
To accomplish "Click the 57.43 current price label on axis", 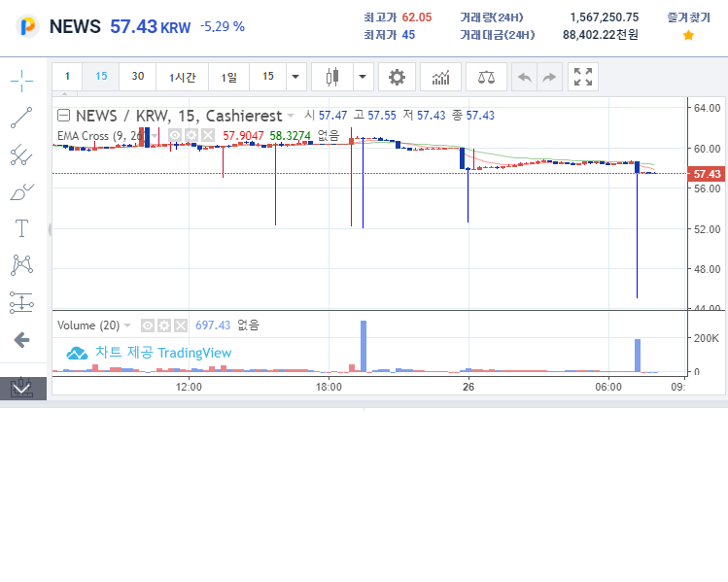I will pos(707,174).
